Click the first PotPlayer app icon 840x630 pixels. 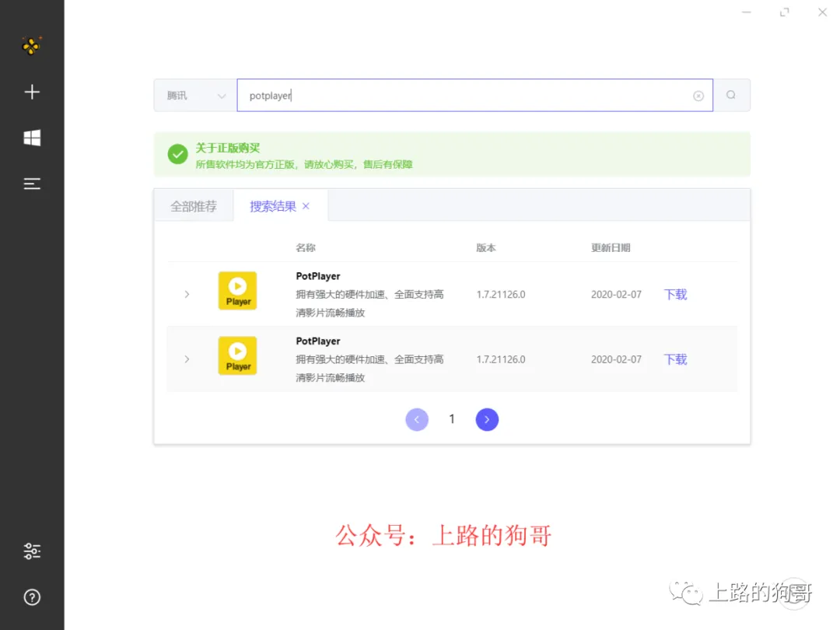pyautogui.click(x=237, y=291)
